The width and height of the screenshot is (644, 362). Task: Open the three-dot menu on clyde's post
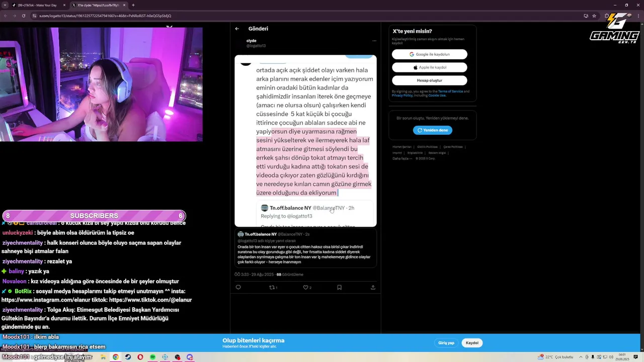click(x=374, y=41)
